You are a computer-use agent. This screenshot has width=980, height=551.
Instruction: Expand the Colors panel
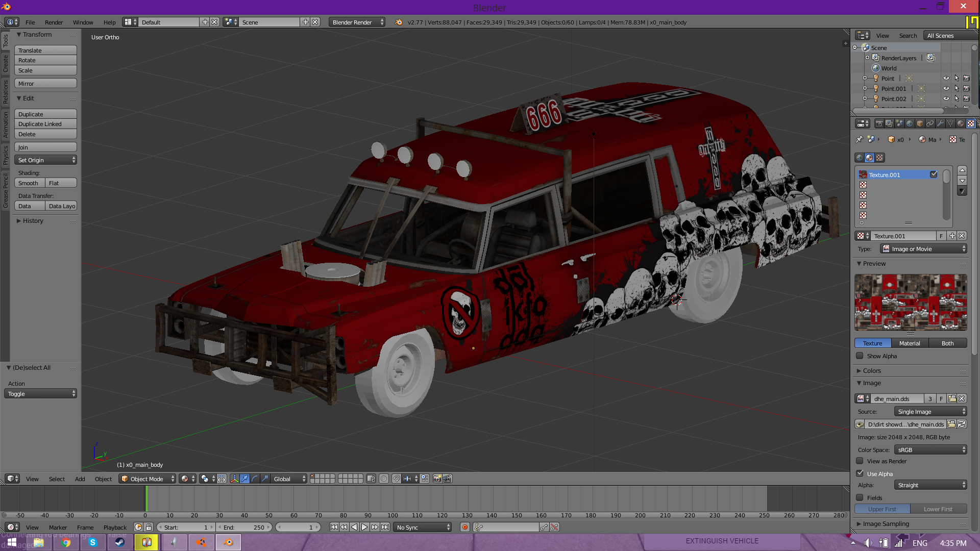click(872, 370)
